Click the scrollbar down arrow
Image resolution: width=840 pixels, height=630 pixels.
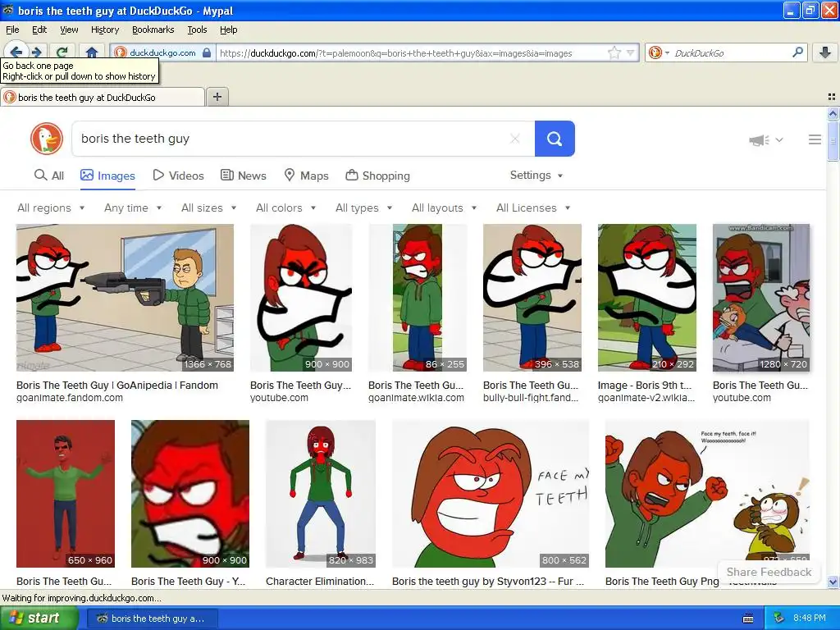click(x=833, y=582)
